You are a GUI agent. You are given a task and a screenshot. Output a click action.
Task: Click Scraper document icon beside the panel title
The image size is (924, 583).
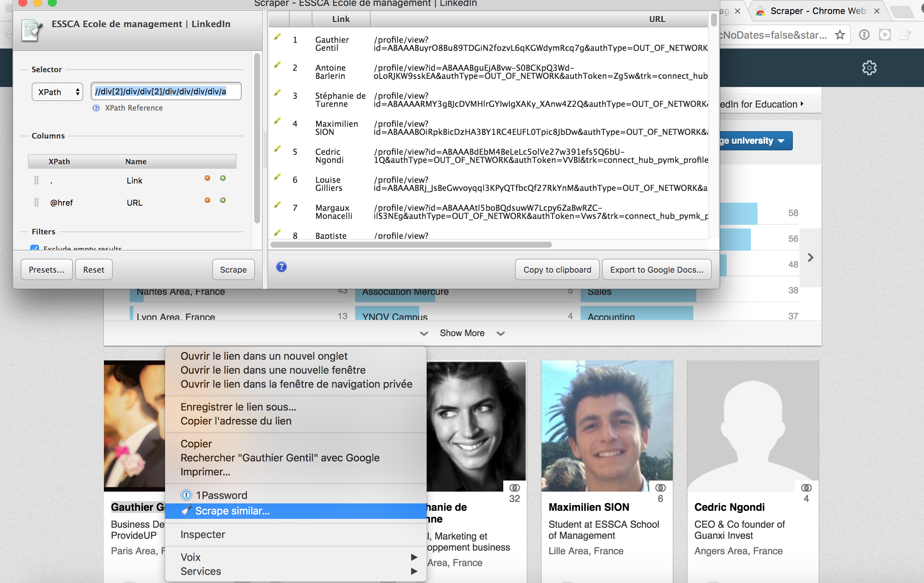pos(31,30)
